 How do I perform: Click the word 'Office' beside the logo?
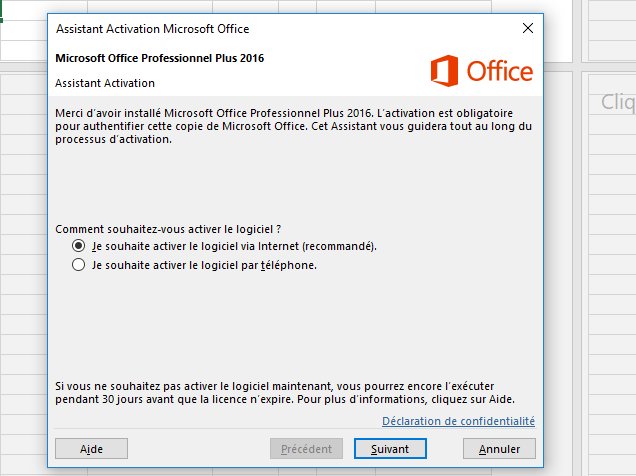pyautogui.click(x=500, y=72)
